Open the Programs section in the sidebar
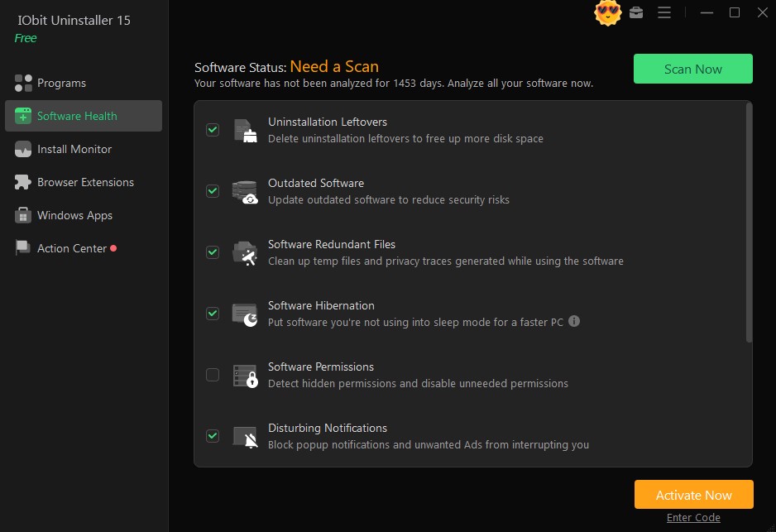 (x=61, y=83)
